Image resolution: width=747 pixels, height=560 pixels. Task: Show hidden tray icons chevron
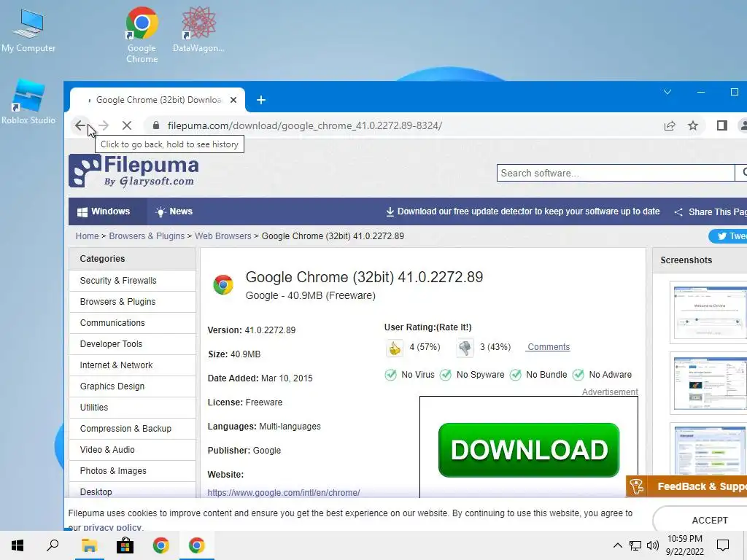click(x=617, y=545)
